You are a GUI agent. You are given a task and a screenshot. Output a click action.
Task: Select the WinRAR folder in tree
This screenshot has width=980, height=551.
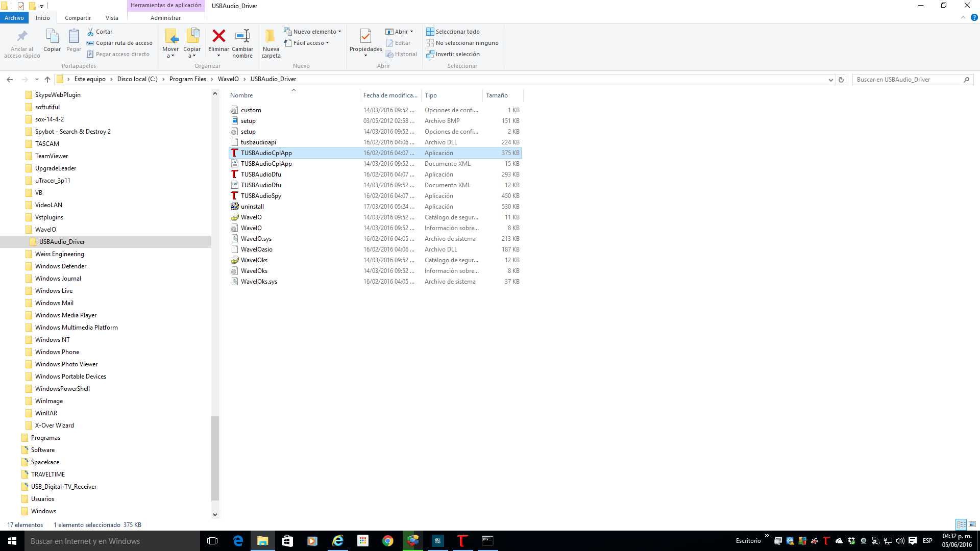46,413
